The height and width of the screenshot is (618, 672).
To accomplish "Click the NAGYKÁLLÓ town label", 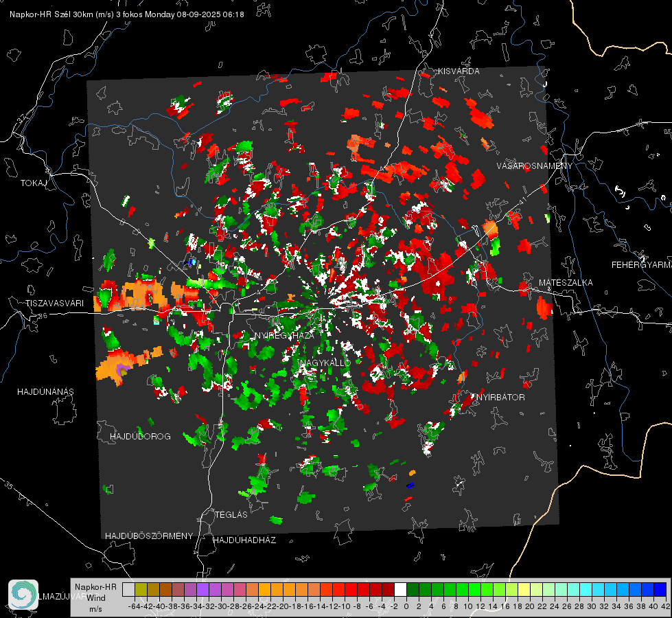I will click(325, 363).
